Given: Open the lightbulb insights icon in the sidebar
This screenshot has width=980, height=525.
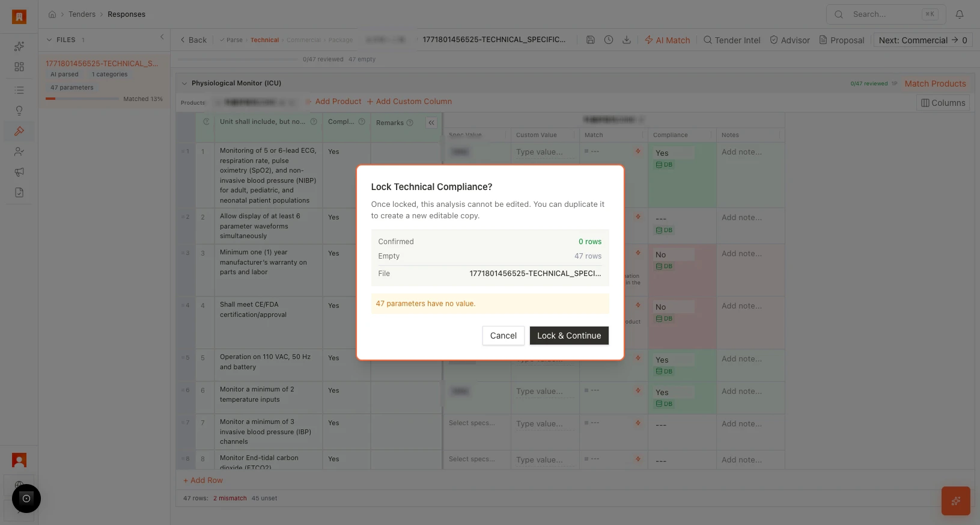Looking at the screenshot, I should [x=19, y=111].
